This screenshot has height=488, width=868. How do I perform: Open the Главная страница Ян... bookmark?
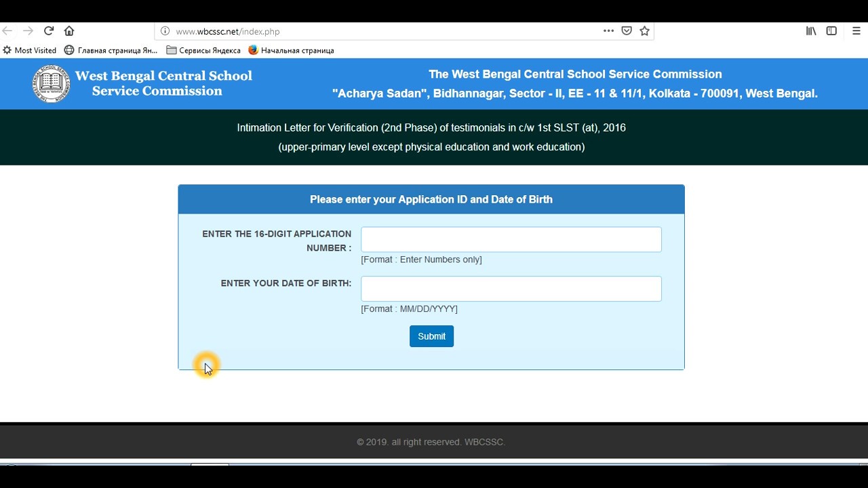click(111, 50)
